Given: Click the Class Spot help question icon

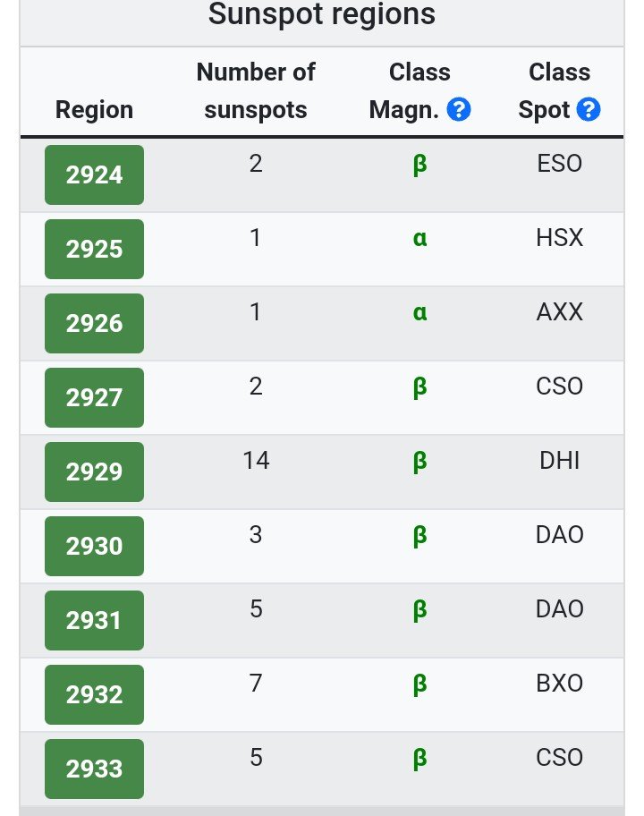Looking at the screenshot, I should [589, 110].
